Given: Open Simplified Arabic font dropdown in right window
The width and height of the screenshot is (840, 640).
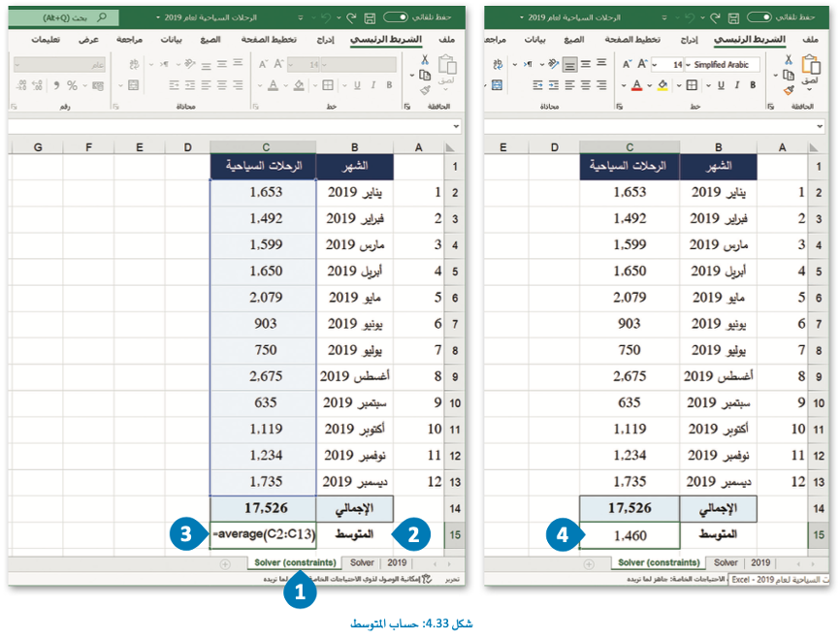Looking at the screenshot, I should coord(689,65).
